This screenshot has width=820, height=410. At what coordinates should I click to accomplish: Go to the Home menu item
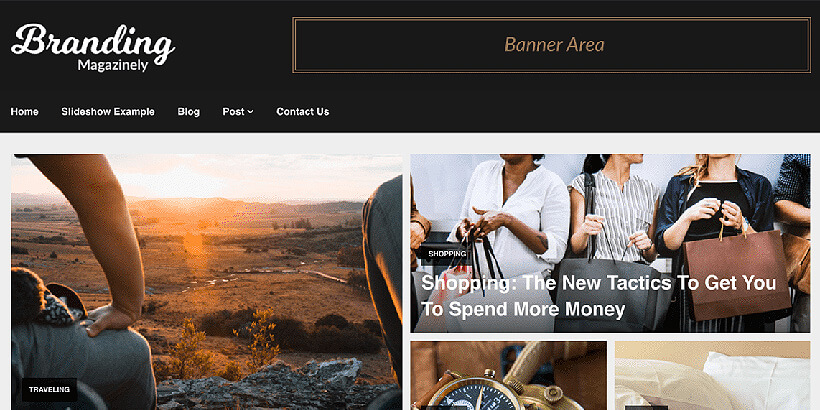pyautogui.click(x=25, y=111)
